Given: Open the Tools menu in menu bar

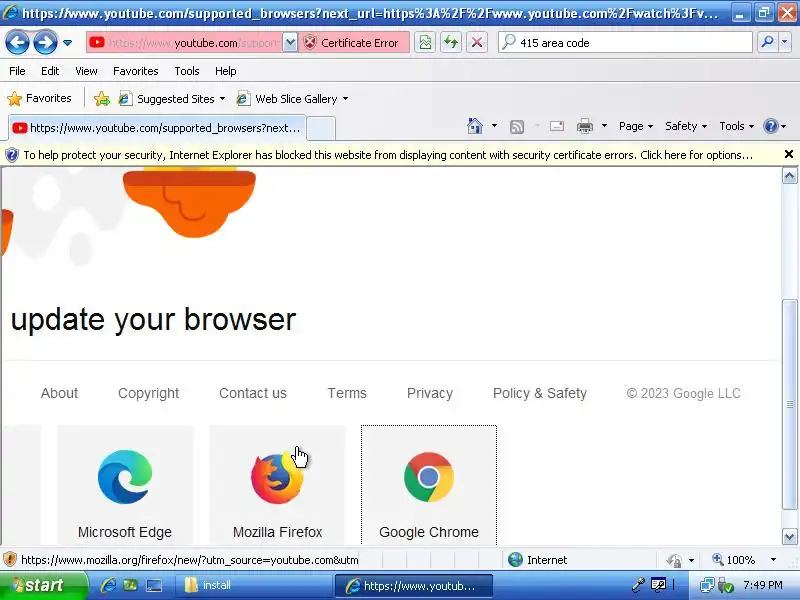Looking at the screenshot, I should pyautogui.click(x=187, y=71).
